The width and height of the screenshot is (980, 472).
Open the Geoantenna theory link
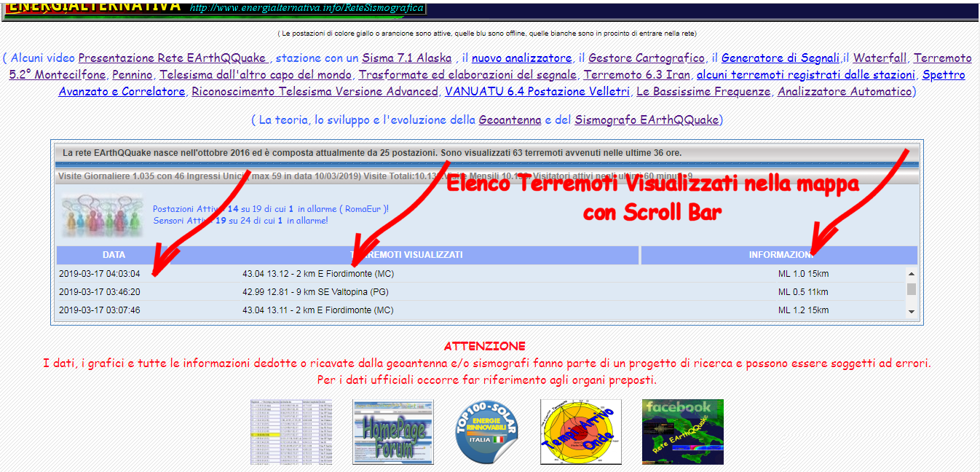pos(510,119)
